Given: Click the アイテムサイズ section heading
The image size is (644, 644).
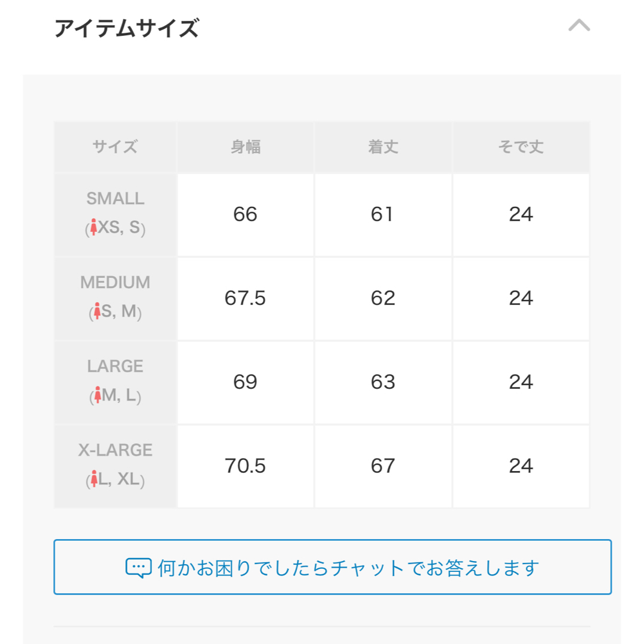Looking at the screenshot, I should [x=127, y=28].
